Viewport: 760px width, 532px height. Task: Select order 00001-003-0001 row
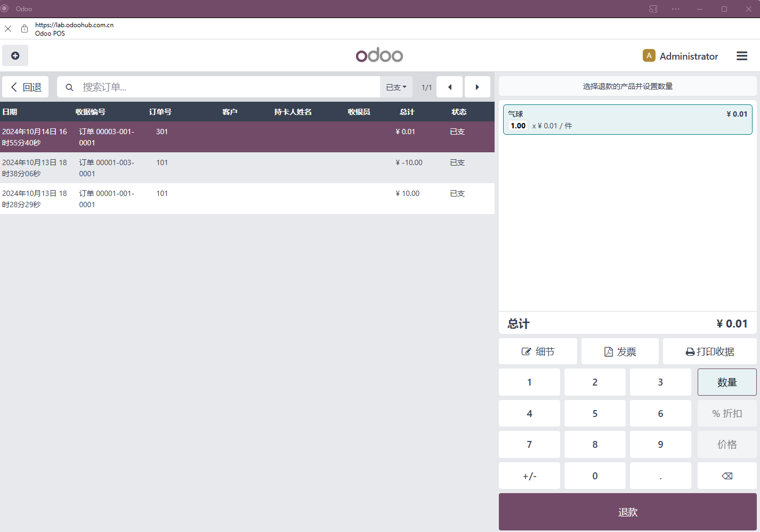pos(247,168)
